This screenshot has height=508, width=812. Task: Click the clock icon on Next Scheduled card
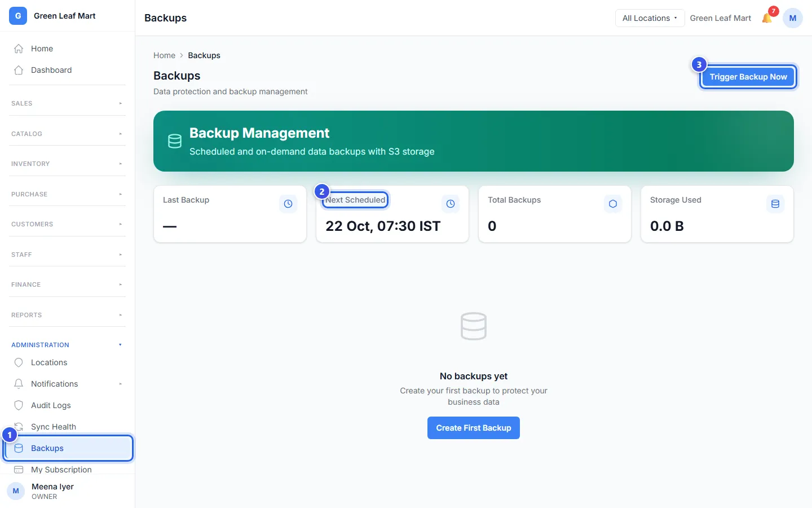(451, 204)
